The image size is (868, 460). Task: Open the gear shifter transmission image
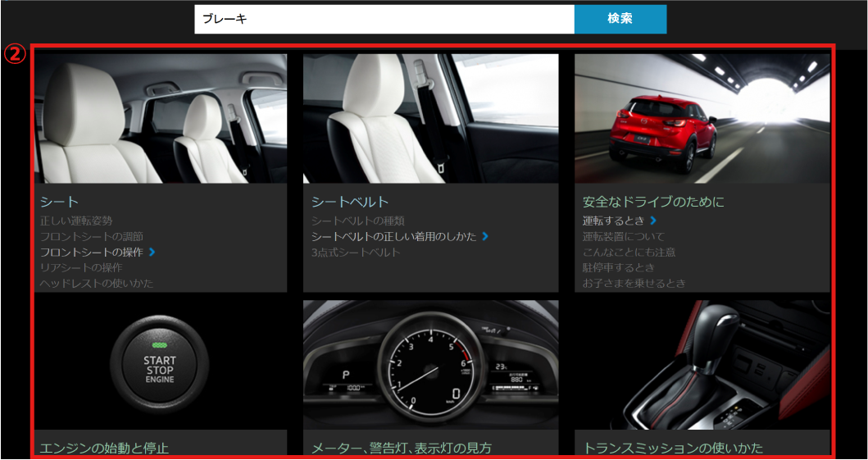point(702,364)
